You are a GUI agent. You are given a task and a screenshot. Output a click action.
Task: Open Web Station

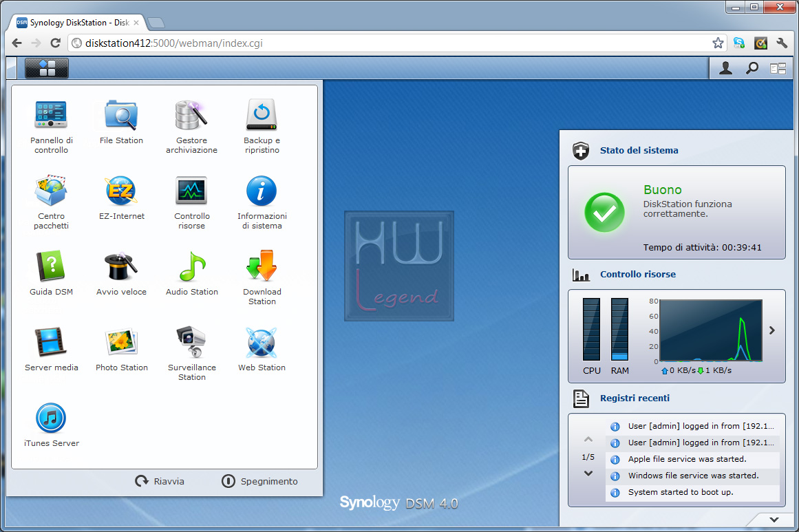tap(262, 348)
